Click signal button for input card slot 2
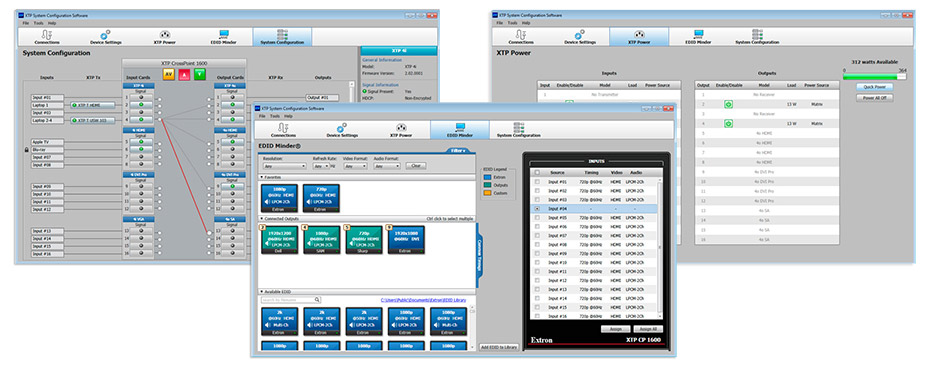Image resolution: width=930 pixels, height=371 pixels. 141,104
